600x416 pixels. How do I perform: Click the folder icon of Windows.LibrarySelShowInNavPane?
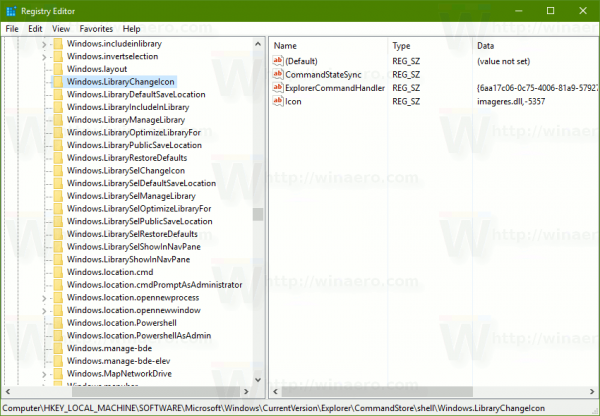[x=58, y=246]
